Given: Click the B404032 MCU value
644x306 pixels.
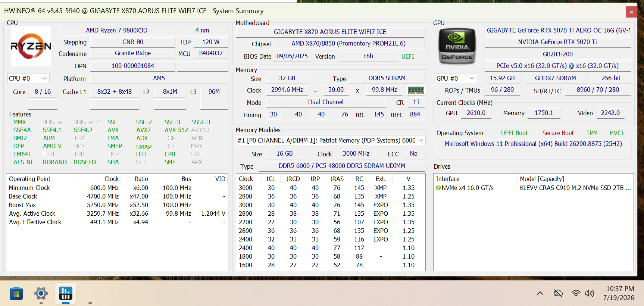Looking at the screenshot, I should 211,53.
